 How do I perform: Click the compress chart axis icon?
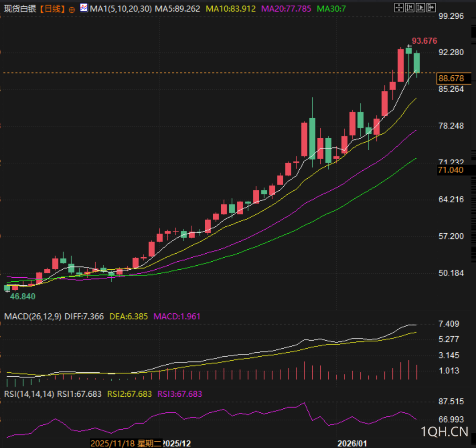click(410, 8)
